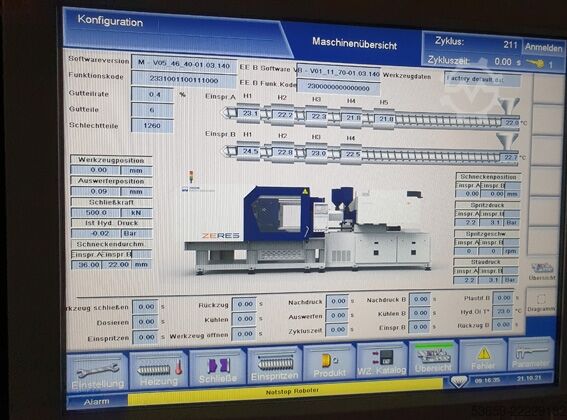
Task: Select the Funktionskode field
Action: [x=184, y=80]
